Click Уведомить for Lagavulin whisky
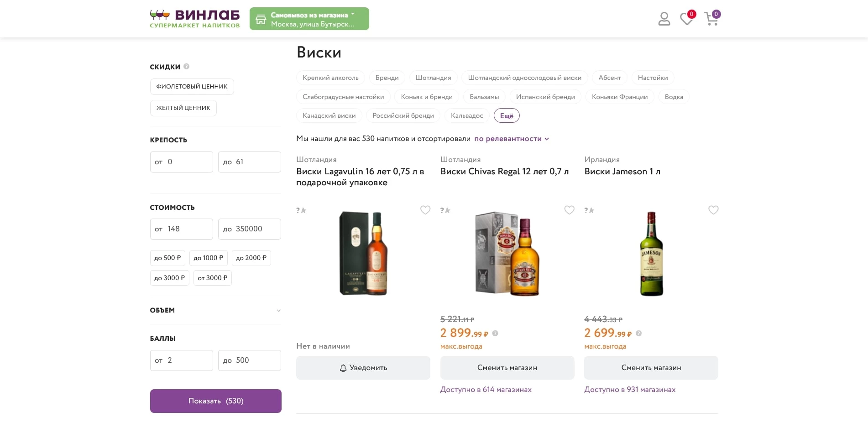The image size is (868, 423). (x=363, y=368)
